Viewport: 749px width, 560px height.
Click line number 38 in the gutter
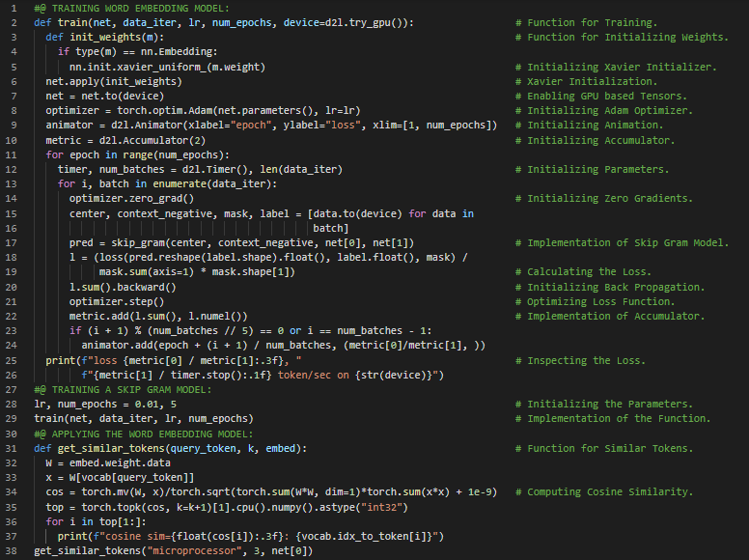coord(13,550)
